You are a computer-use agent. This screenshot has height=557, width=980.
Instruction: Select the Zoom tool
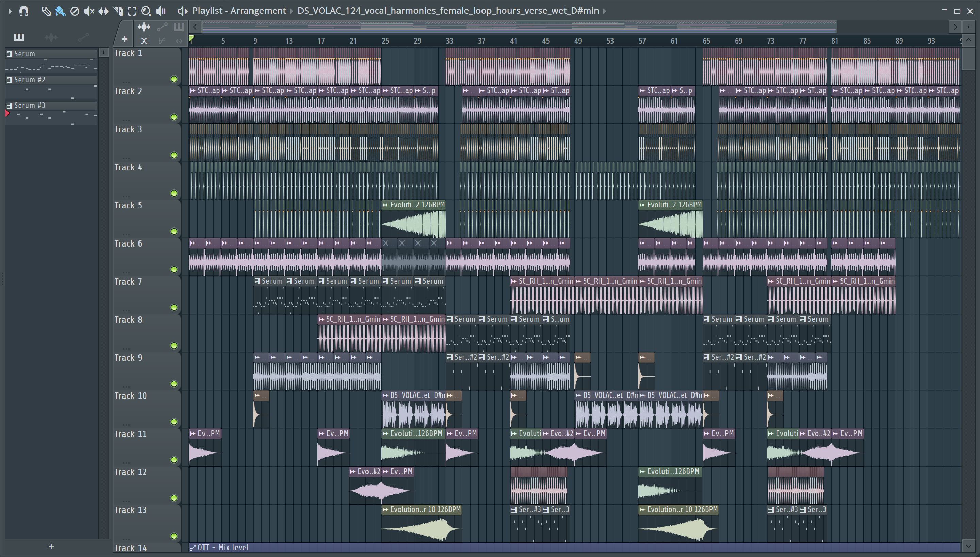pos(146,11)
